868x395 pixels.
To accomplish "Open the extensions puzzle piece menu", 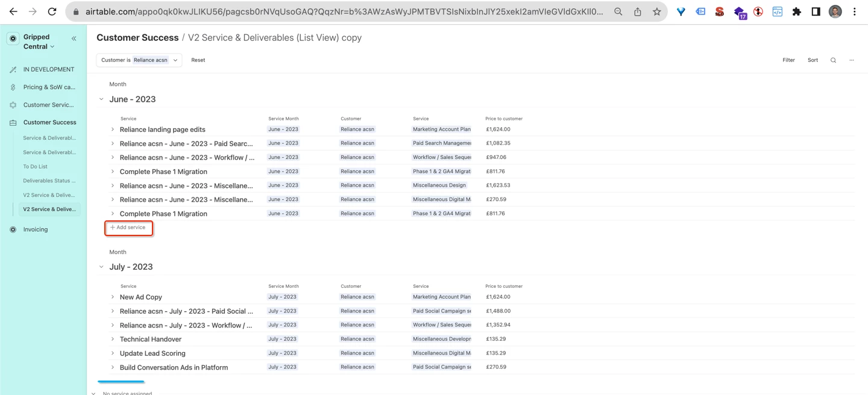I will pyautogui.click(x=796, y=11).
